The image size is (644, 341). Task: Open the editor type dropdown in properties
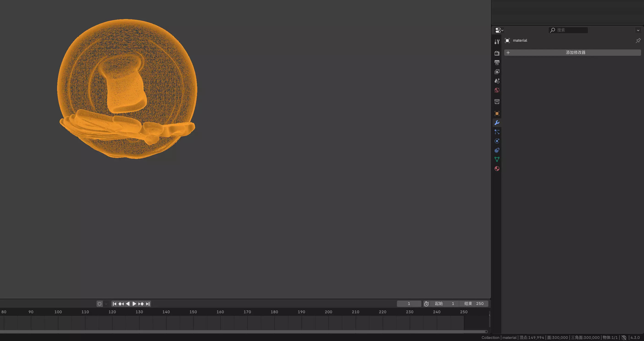(x=499, y=30)
